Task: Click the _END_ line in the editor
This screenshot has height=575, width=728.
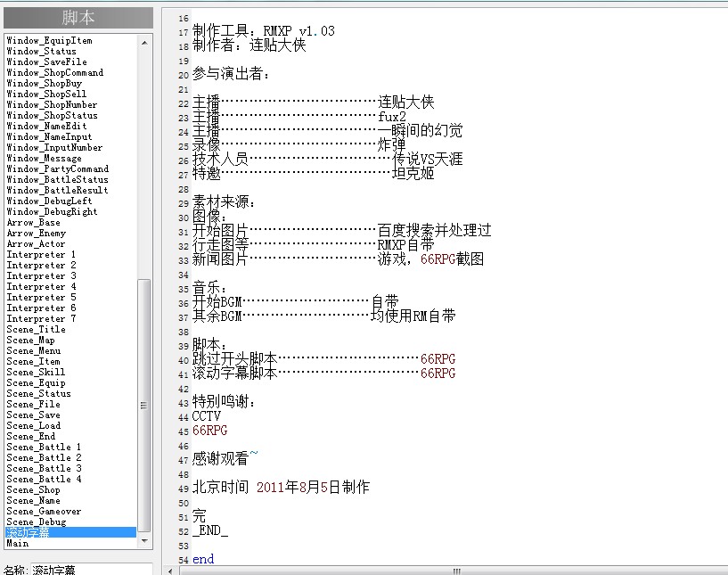Action: tap(210, 530)
